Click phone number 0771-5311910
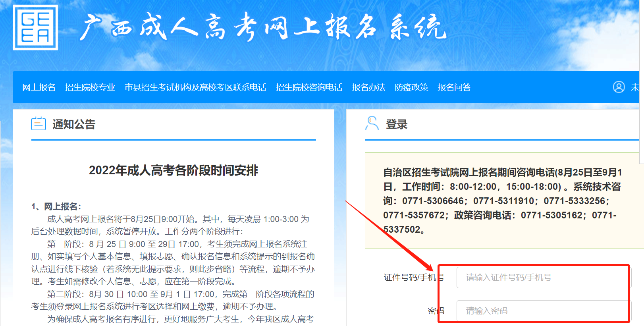Screen dimensions: 644x326 [504, 201]
